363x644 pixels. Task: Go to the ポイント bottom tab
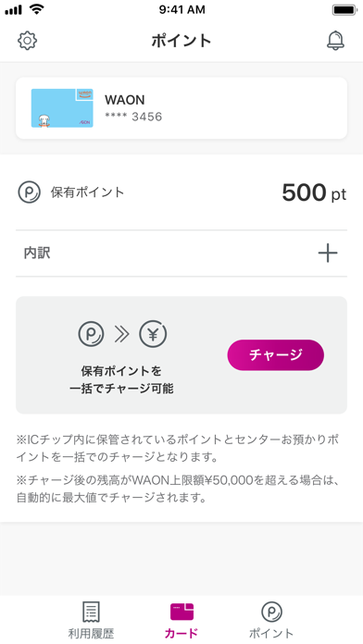(x=271, y=620)
